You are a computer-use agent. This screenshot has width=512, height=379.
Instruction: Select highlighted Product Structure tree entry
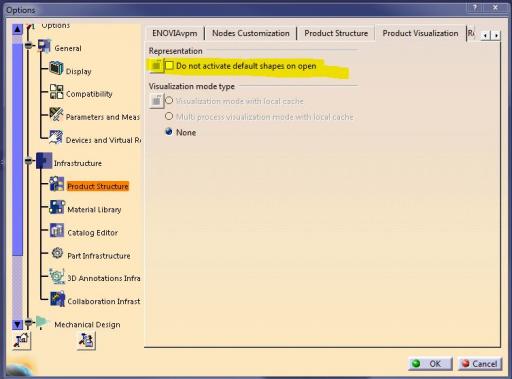98,186
